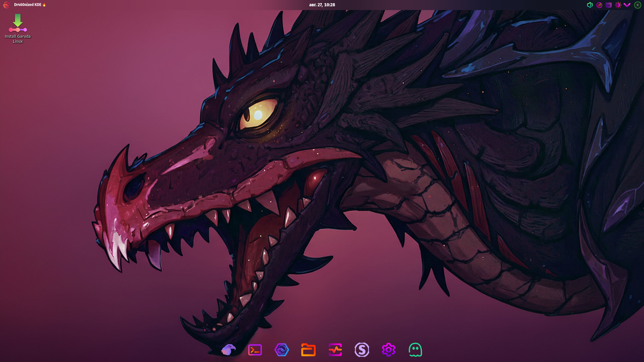Expand hidden system tray icons chevron
Image resolution: width=644 pixels, height=362 pixels.
click(x=627, y=5)
